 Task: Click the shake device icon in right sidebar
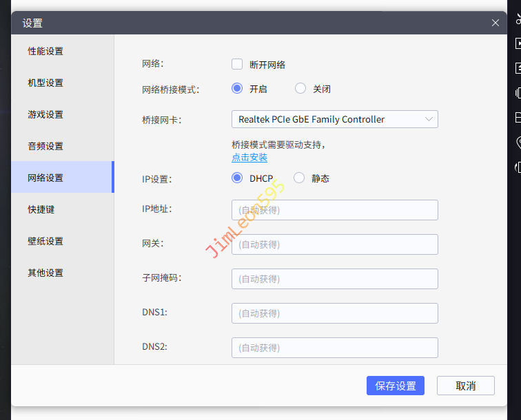tap(518, 93)
